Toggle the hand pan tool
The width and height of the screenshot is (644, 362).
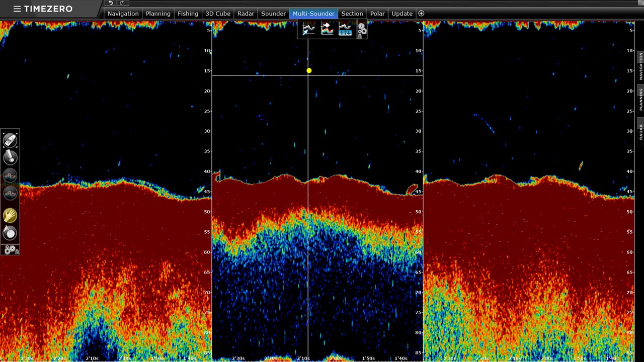point(10,215)
